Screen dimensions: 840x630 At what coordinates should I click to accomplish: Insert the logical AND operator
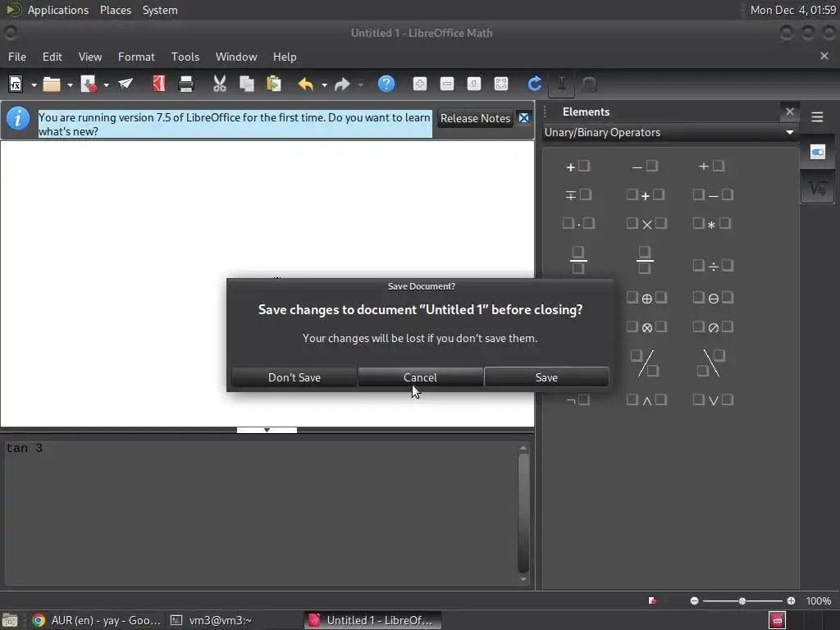click(x=646, y=400)
